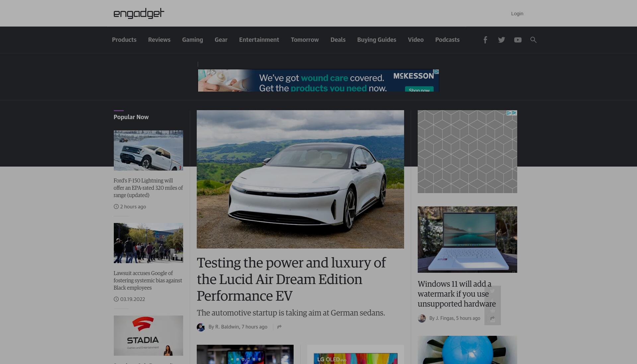Share the Lucid Air article

(x=279, y=327)
